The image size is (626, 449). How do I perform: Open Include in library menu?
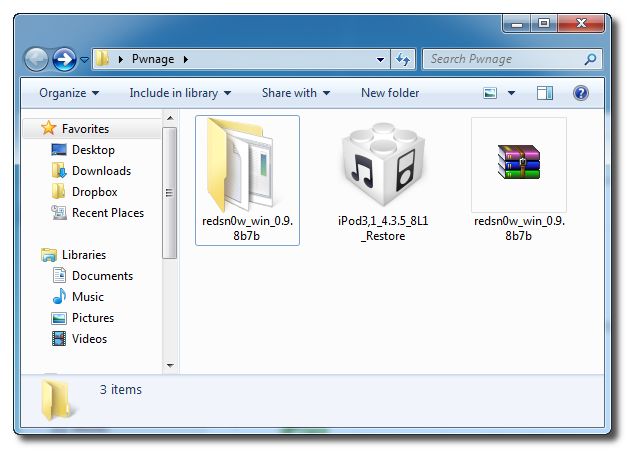[180, 93]
